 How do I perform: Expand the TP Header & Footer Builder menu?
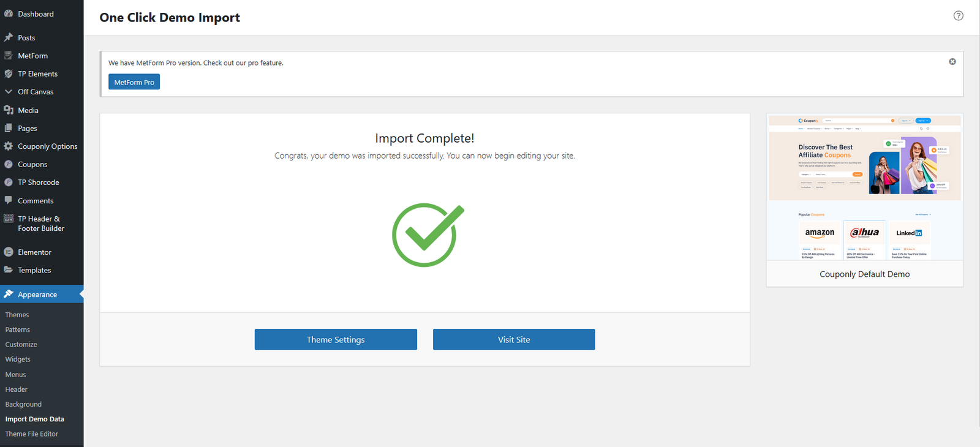[40, 223]
